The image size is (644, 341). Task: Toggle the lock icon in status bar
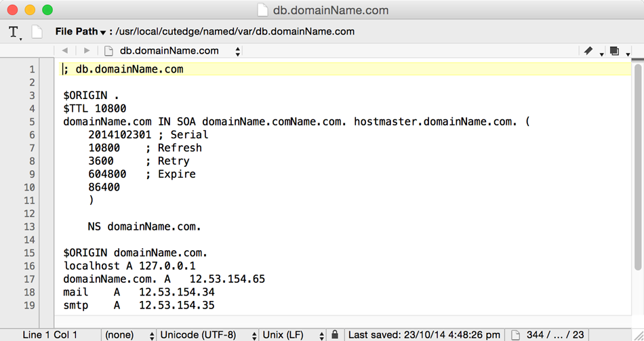tap(335, 335)
